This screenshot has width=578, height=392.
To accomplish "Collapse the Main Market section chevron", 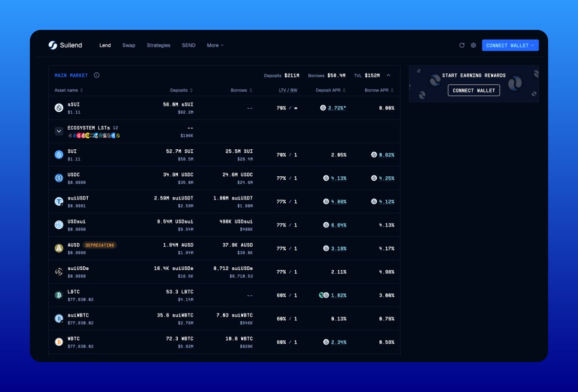I will pyautogui.click(x=389, y=75).
